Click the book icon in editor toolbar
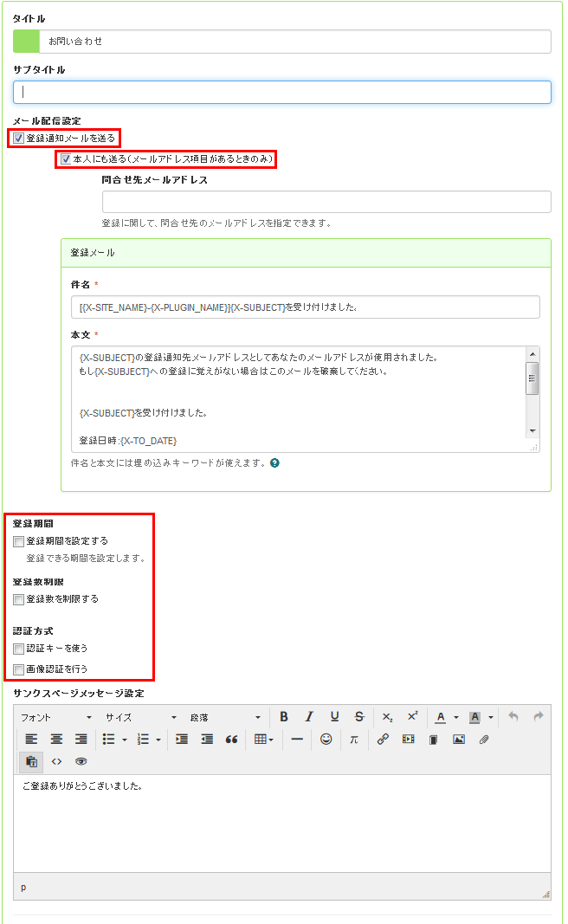Image resolution: width=568 pixels, height=924 pixels. [x=434, y=739]
